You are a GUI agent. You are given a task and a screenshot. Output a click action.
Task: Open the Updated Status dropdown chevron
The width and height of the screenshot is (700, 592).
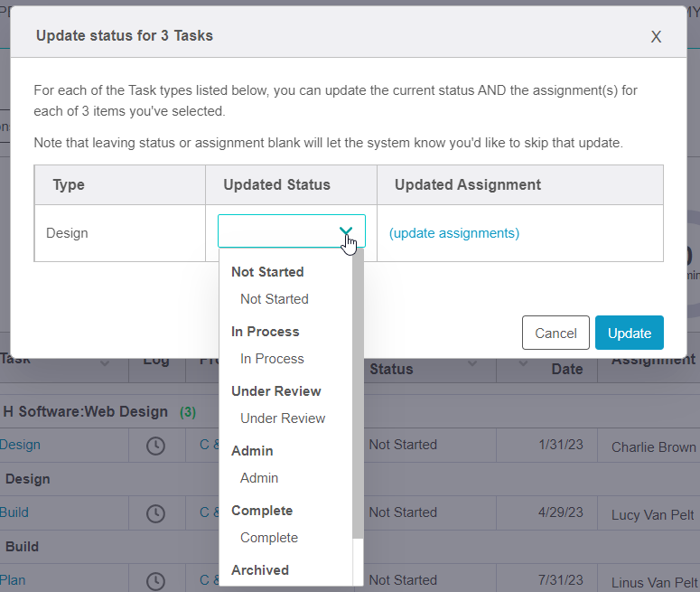pyautogui.click(x=346, y=232)
